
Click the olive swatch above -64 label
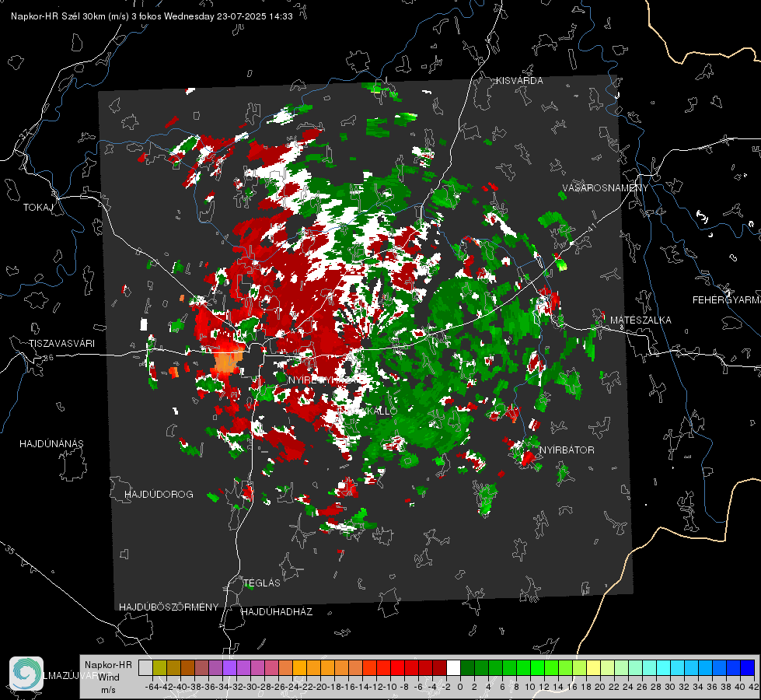[x=159, y=667]
